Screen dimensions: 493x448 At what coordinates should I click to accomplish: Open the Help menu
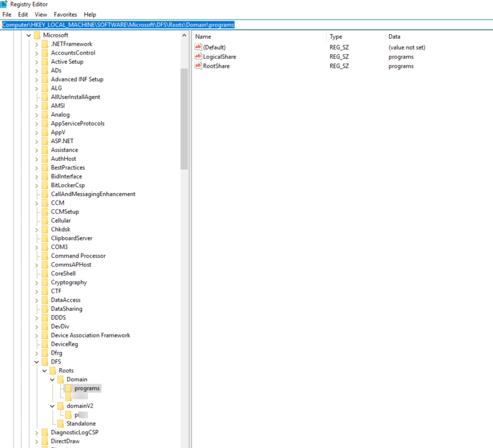coord(90,15)
